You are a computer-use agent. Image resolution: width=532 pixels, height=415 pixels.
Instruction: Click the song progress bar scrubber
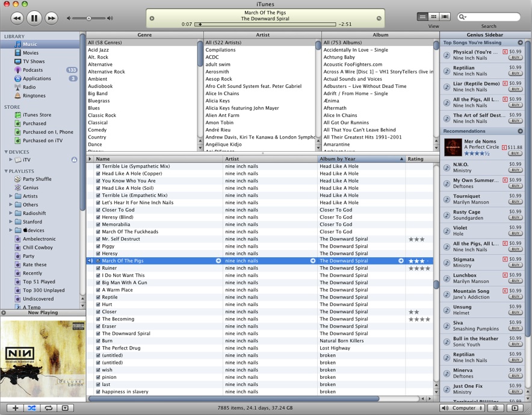[200, 24]
